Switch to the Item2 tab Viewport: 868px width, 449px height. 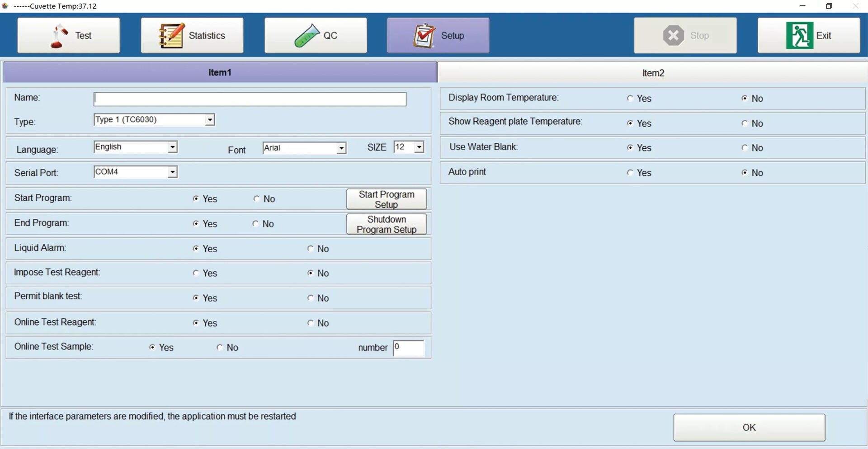tap(653, 73)
